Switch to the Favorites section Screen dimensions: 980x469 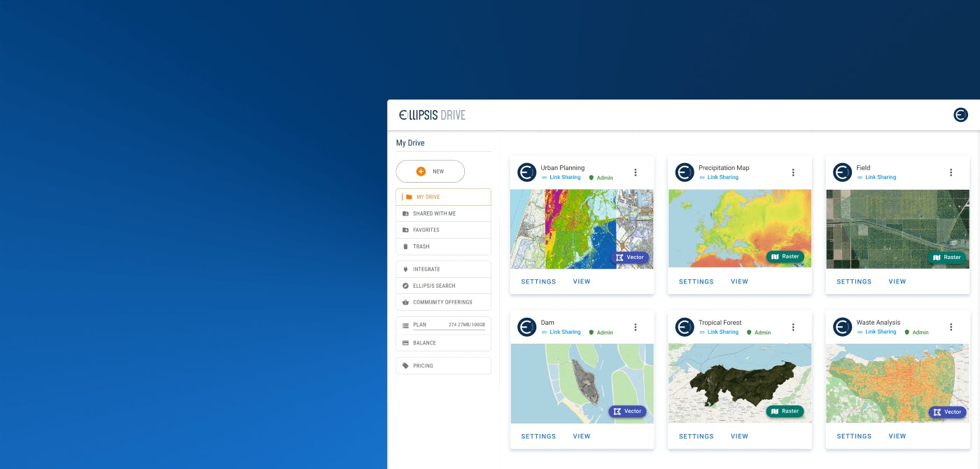pos(426,230)
